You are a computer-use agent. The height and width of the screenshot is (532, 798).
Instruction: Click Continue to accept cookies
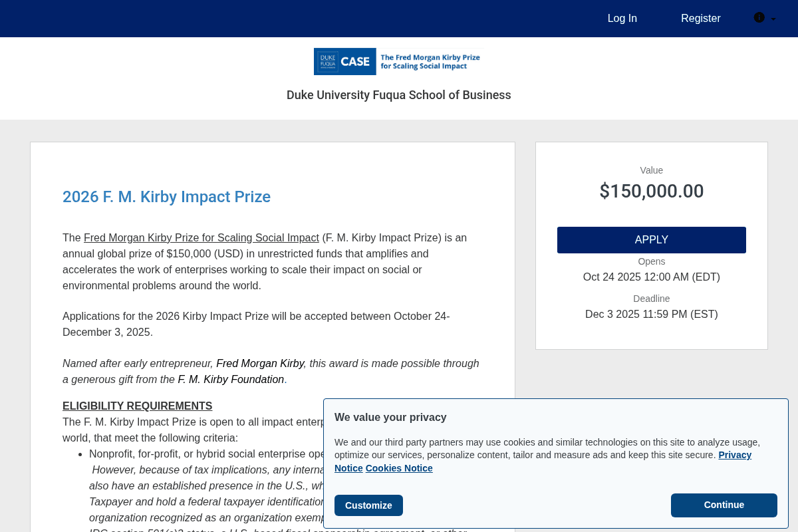tap(724, 505)
